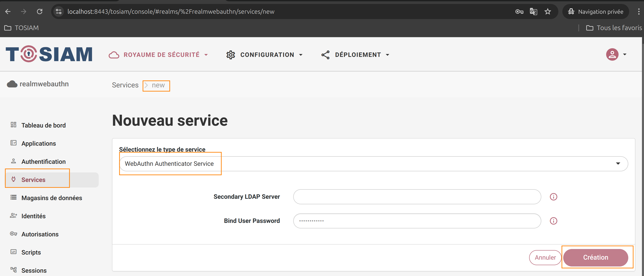This screenshot has width=644, height=276.
Task: Open Sessions in sidebar
Action: [34, 270]
